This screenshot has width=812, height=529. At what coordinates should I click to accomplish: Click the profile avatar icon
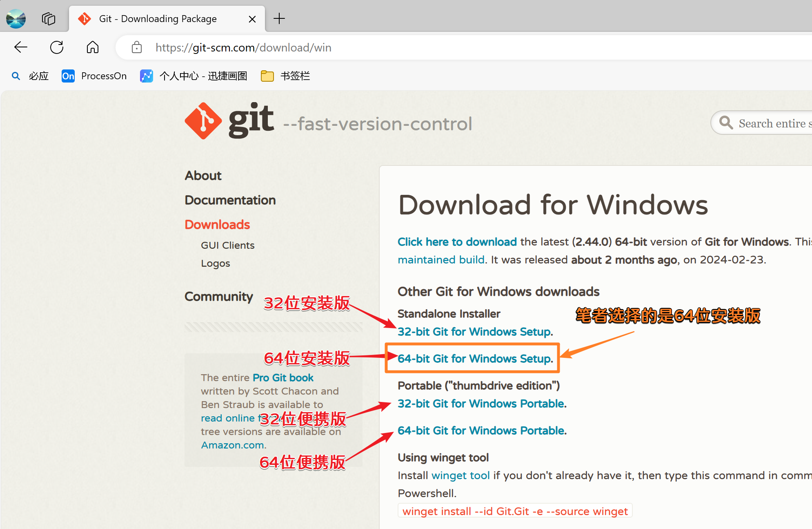point(16,19)
